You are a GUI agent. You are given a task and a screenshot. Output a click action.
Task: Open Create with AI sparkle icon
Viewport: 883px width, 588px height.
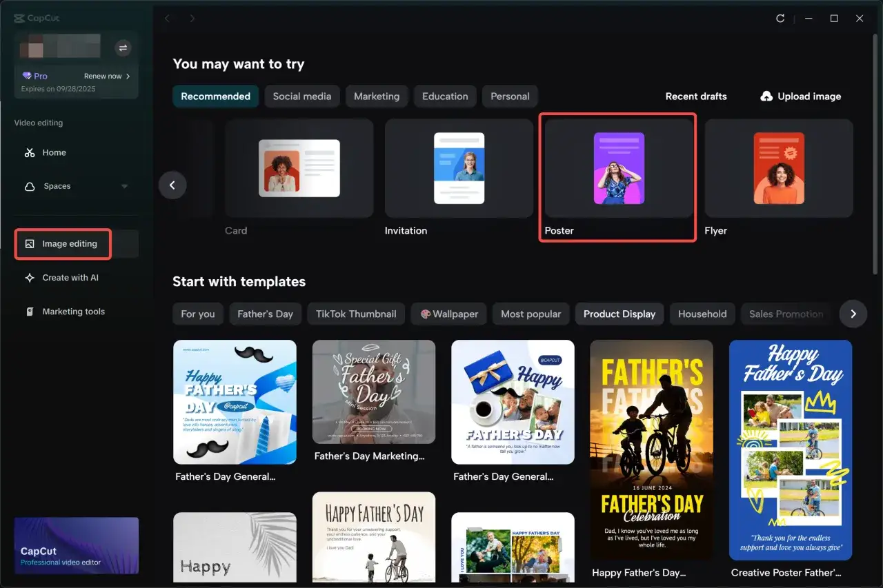click(30, 278)
